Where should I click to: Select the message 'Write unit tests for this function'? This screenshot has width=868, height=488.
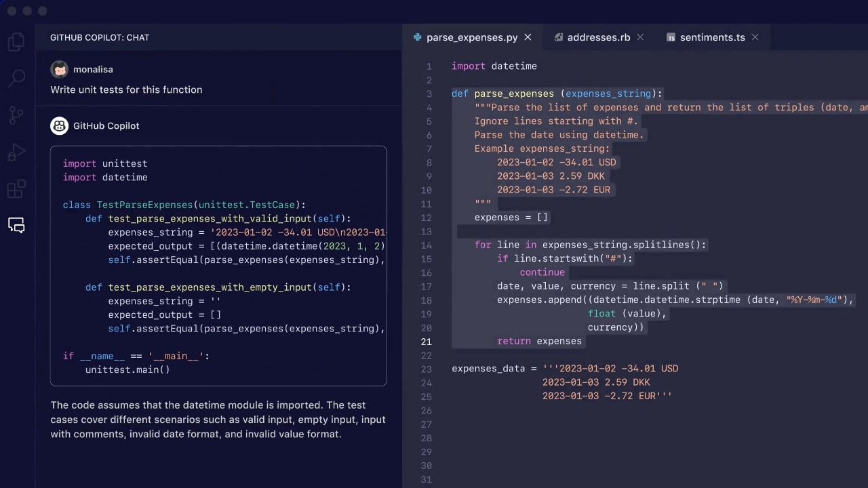(127, 89)
